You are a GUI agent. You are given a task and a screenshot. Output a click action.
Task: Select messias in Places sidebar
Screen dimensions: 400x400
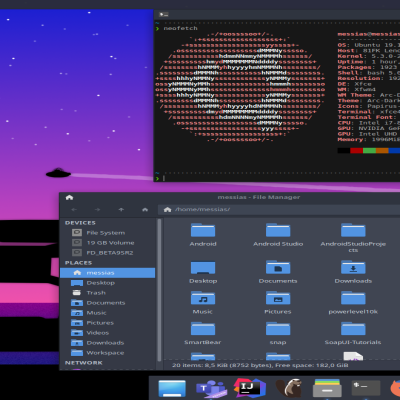tap(107, 273)
